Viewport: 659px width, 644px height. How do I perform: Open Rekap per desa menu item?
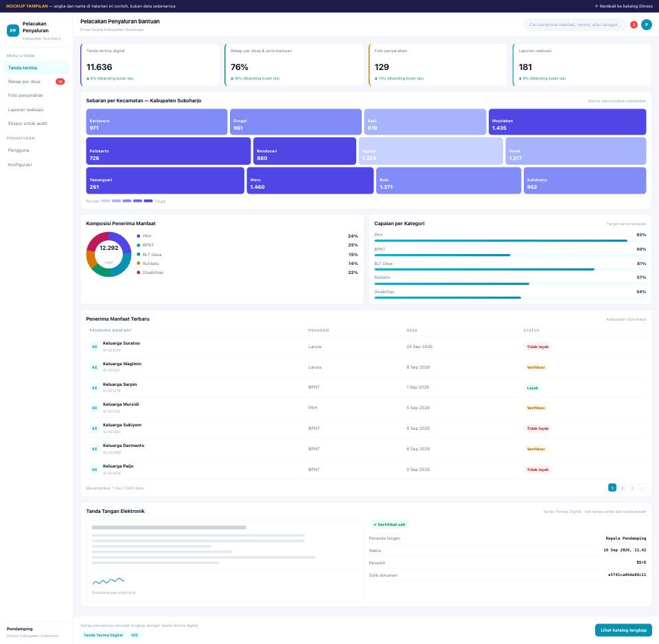pyautogui.click(x=36, y=82)
